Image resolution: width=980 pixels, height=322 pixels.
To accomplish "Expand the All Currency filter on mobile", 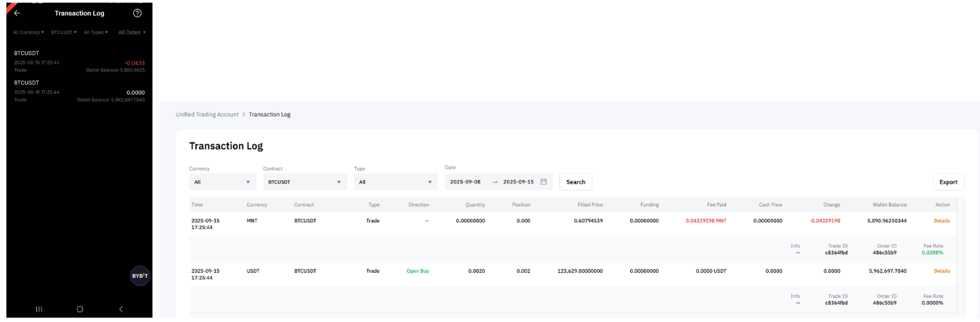I will [x=29, y=32].
